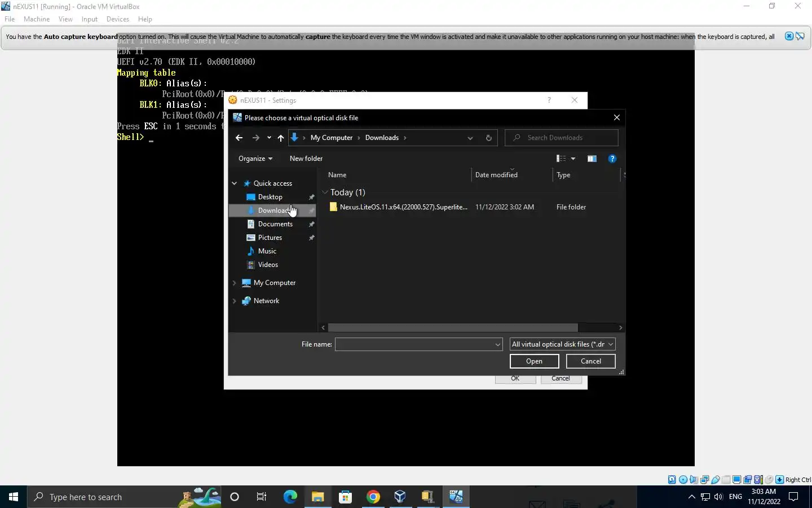Open Microsoft Store from the taskbar
Image resolution: width=812 pixels, height=508 pixels.
[x=345, y=497]
